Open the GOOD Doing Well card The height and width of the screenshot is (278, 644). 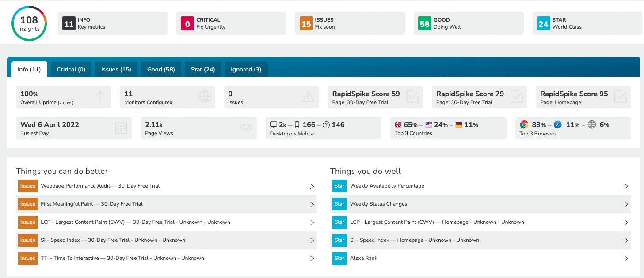[x=469, y=23]
